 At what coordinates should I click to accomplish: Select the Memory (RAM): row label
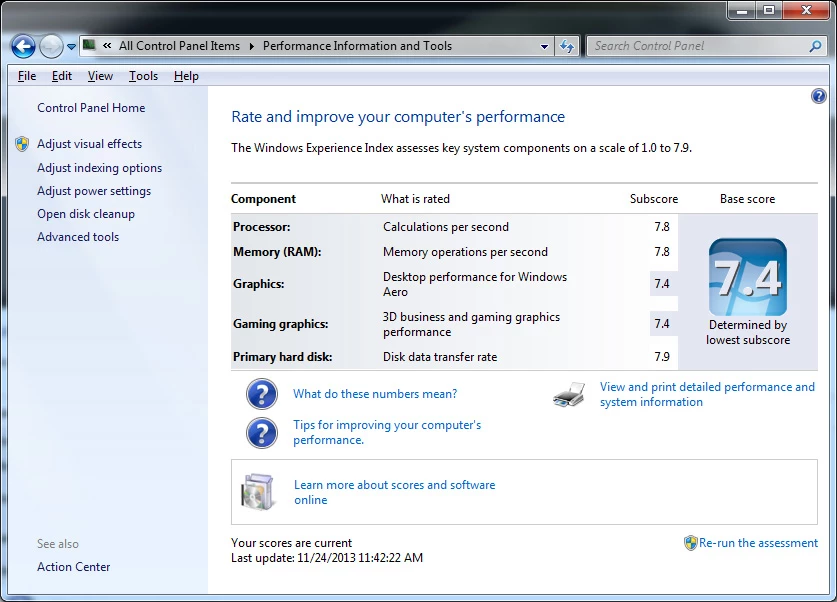point(277,252)
